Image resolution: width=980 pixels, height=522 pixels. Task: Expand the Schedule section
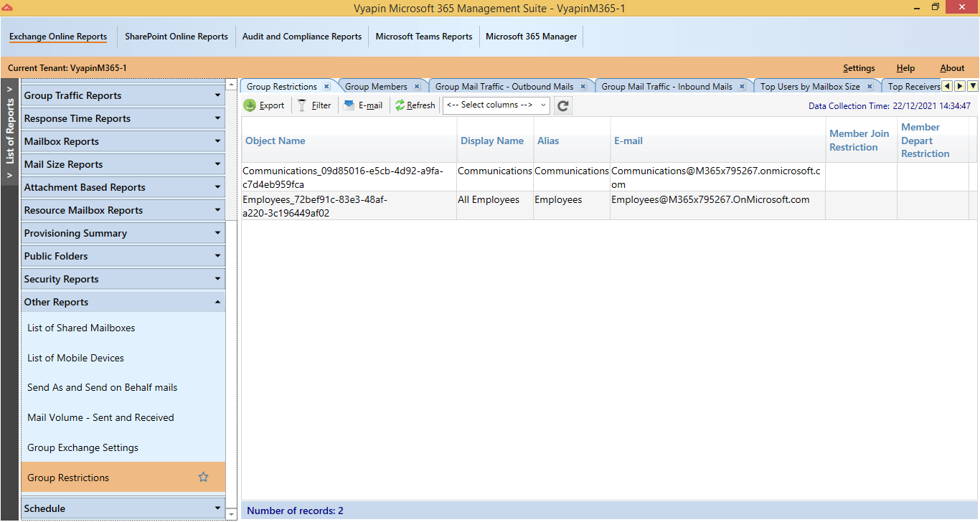pos(123,508)
